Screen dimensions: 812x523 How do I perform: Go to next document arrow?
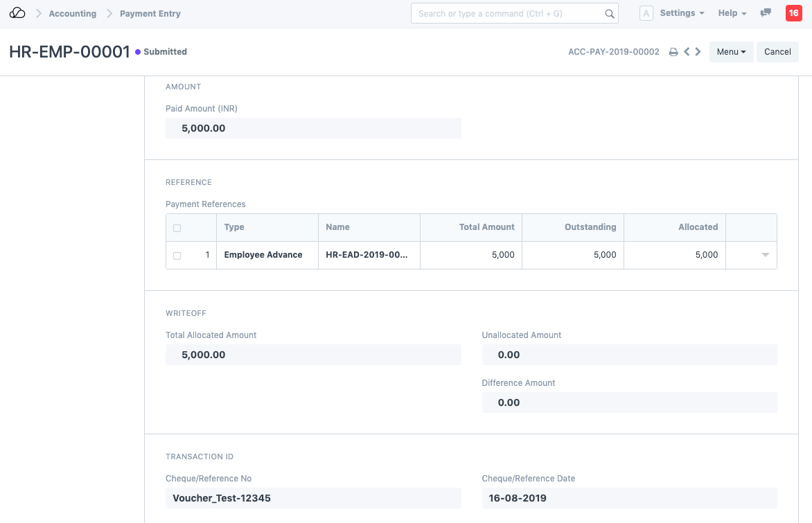tap(698, 51)
